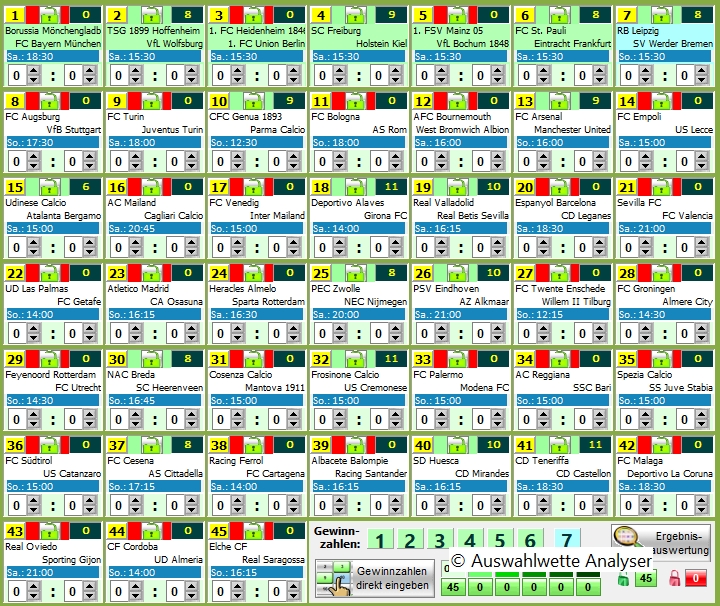
Task: Toggle the padlock icon on match 7 RB Leipzig
Action: click(x=661, y=16)
